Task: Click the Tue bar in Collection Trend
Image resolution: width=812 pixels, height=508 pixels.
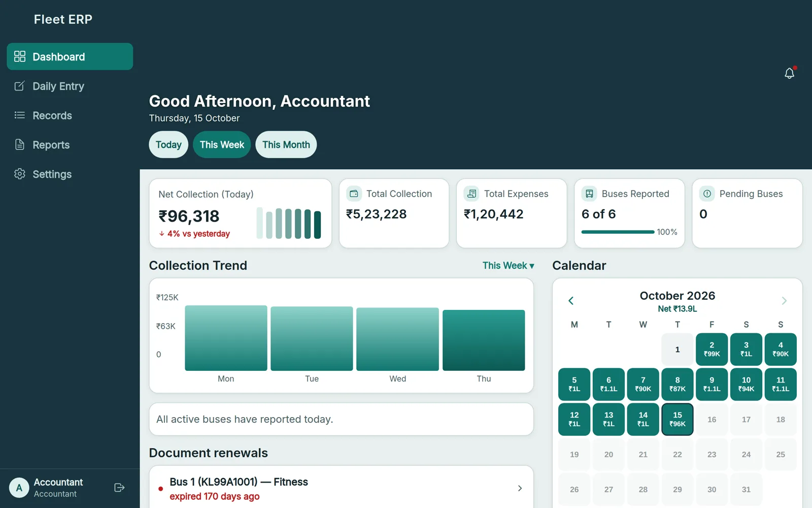Action: (312, 338)
